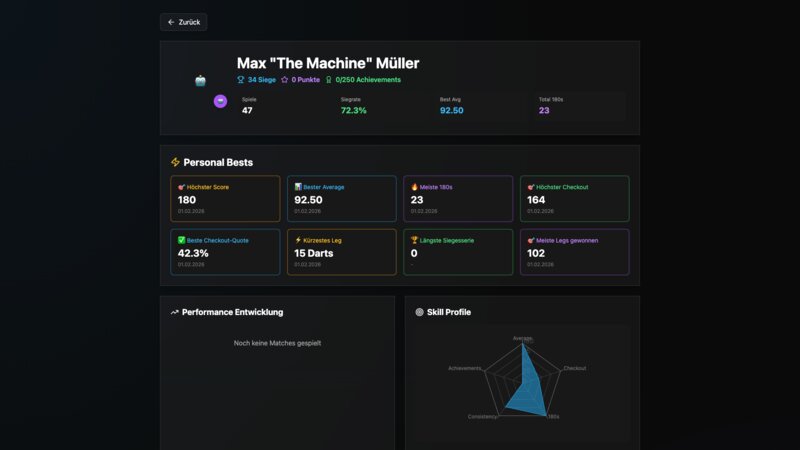The height and width of the screenshot is (450, 800).
Task: Select the Bester Average card
Action: click(x=341, y=199)
